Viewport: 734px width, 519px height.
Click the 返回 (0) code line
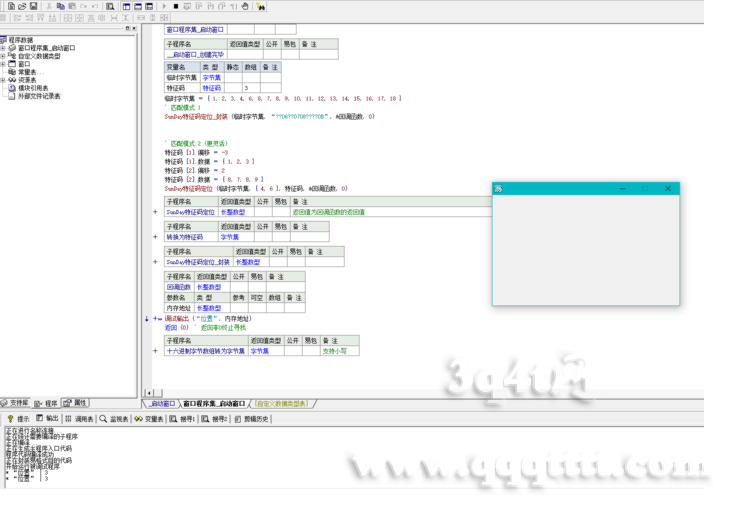click(x=205, y=328)
